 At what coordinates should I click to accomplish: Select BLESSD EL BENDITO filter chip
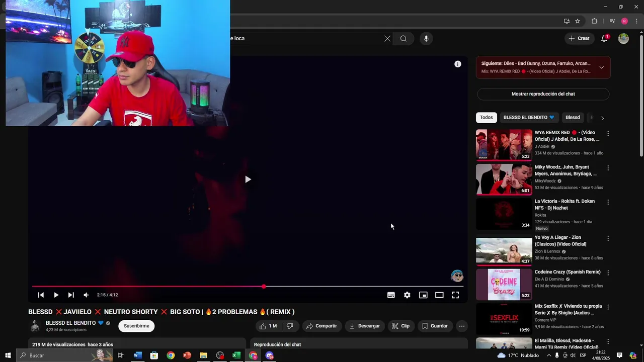[529, 118]
